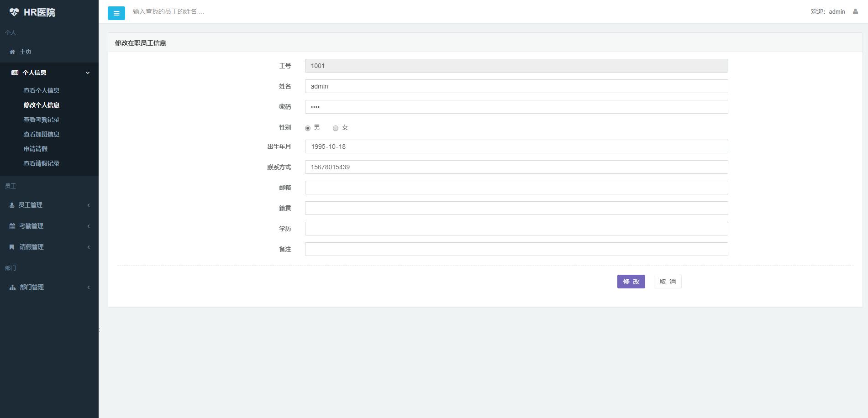Image resolution: width=868 pixels, height=418 pixels.
Task: Click the bookmark icon for 请假管理
Action: pos(12,247)
